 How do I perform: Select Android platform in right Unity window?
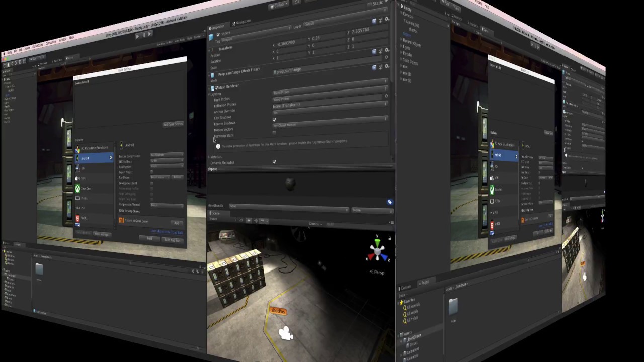pos(504,155)
